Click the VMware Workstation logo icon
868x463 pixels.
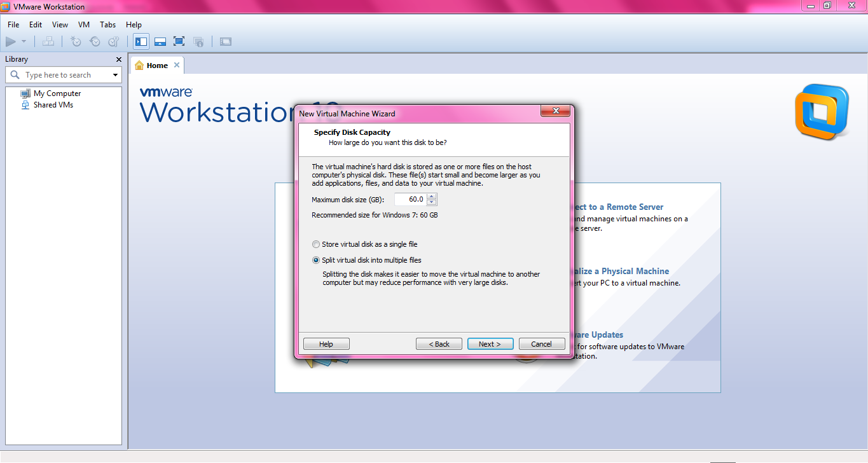coord(822,111)
